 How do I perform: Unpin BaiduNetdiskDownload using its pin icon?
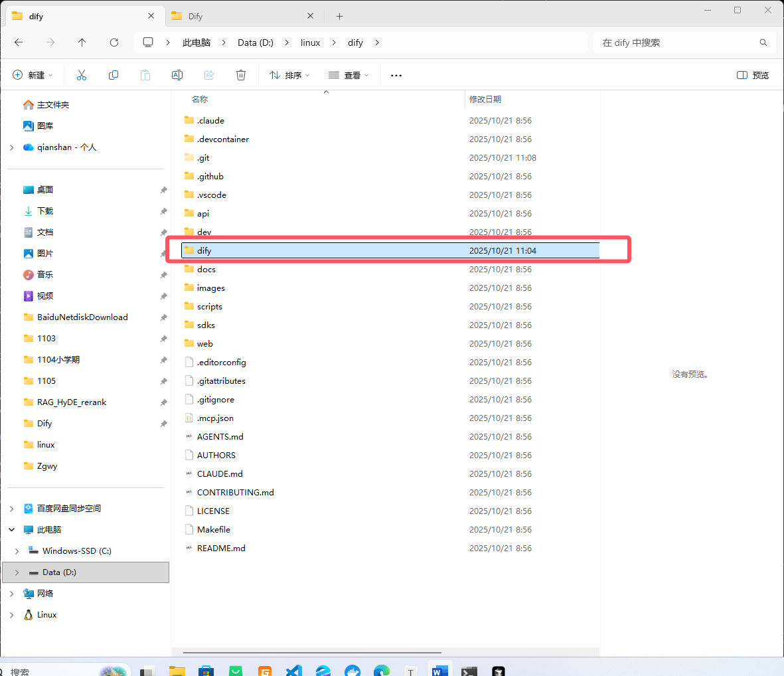click(x=163, y=317)
